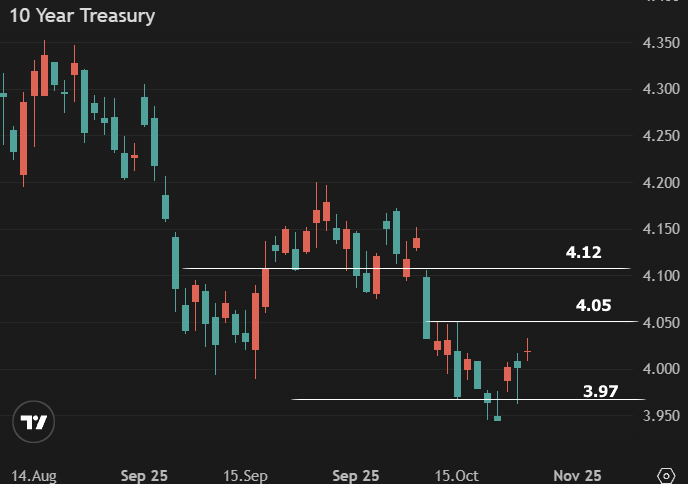Click the 3.97 level text label
The image size is (688, 484).
point(601,390)
